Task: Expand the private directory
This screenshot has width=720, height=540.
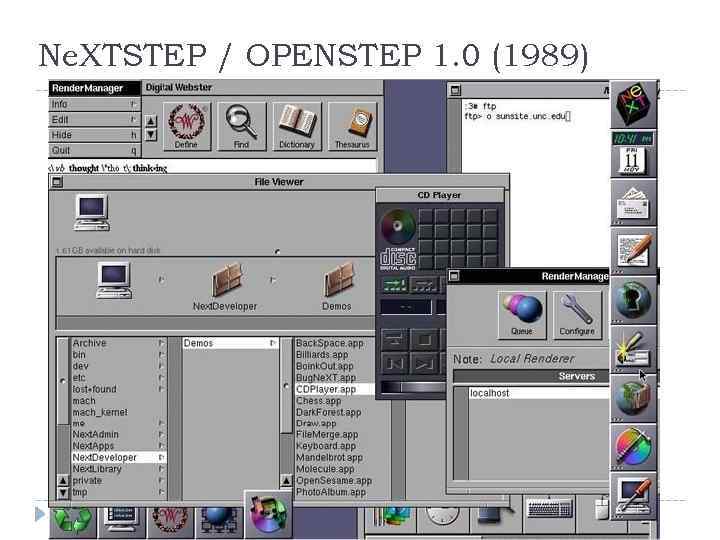Action: [161, 480]
